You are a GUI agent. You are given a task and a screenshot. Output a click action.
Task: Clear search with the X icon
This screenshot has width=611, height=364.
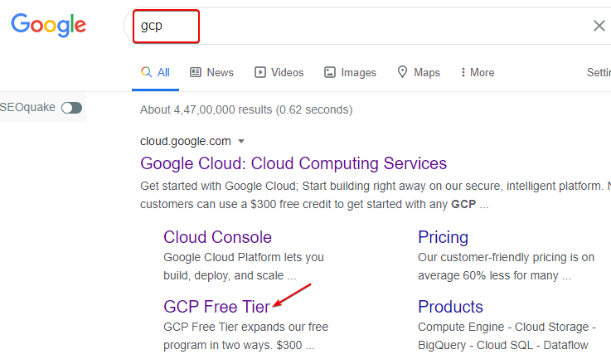(599, 26)
